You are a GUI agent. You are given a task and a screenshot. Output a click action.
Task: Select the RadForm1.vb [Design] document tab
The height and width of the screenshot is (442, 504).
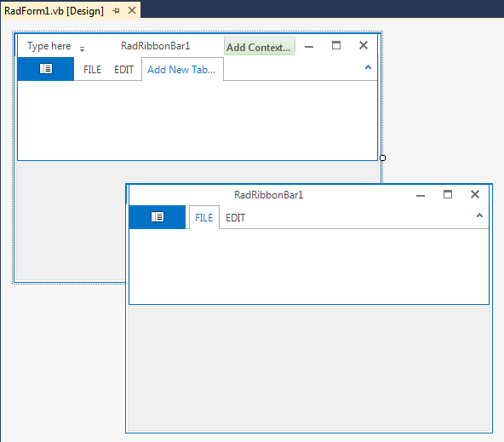[x=54, y=11]
